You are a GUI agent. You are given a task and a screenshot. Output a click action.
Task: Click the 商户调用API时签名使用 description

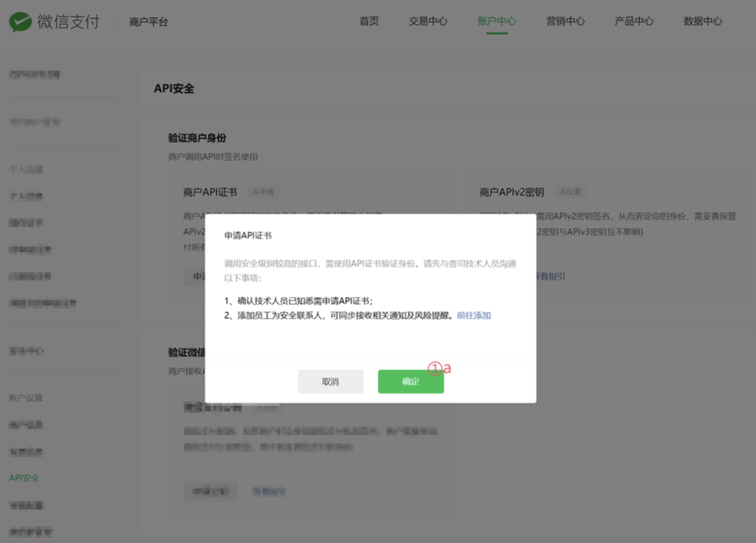pyautogui.click(x=213, y=157)
